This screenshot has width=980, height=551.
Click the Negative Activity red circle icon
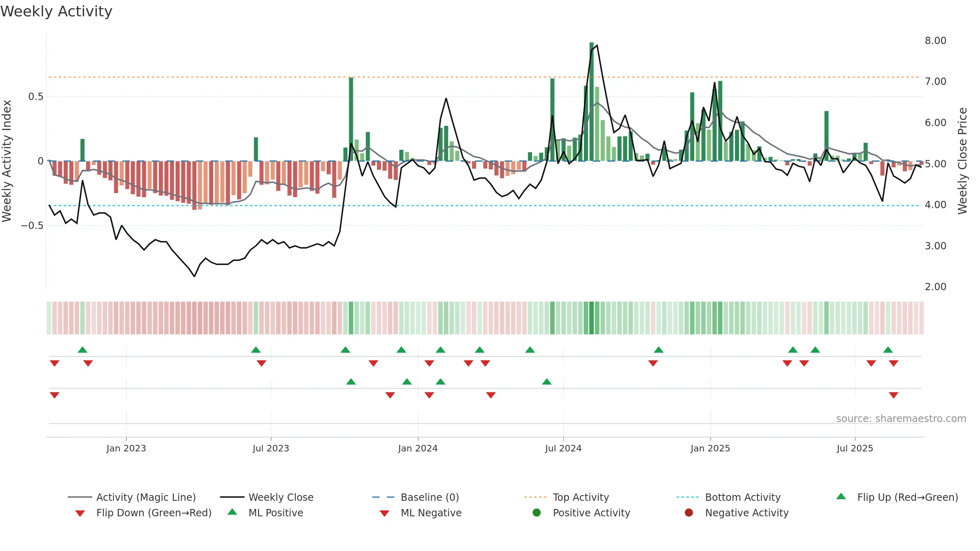point(689,513)
